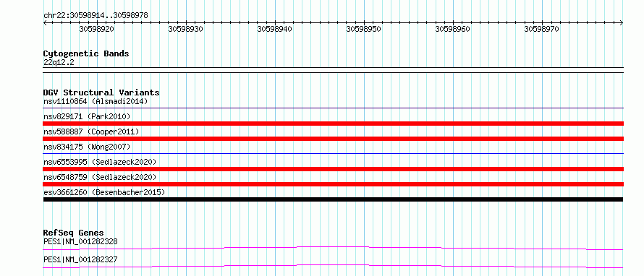Click the thin purple nsv1110864 variant line
The width and height of the screenshot is (644, 276).
pyautogui.click(x=333, y=108)
